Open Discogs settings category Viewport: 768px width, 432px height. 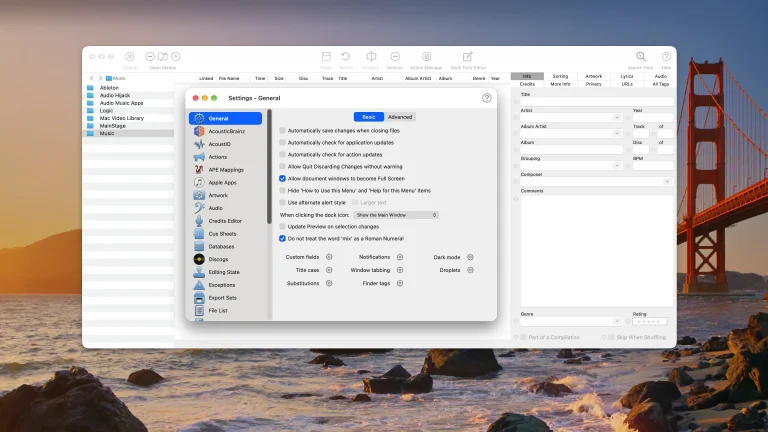(x=225, y=259)
